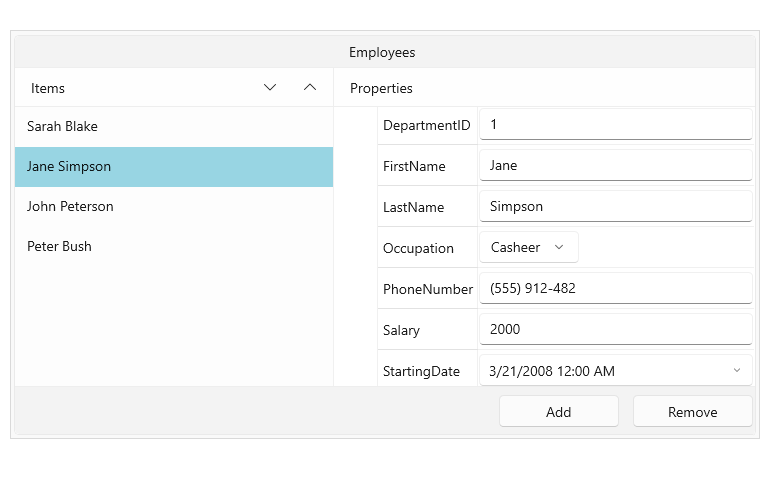Click the PhoneNumber property label

[428, 289]
